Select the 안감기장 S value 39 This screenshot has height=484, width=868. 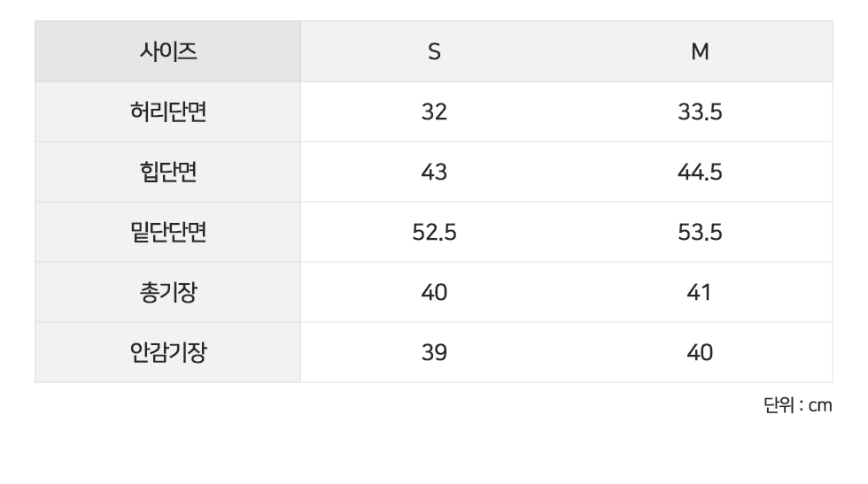coord(434,353)
